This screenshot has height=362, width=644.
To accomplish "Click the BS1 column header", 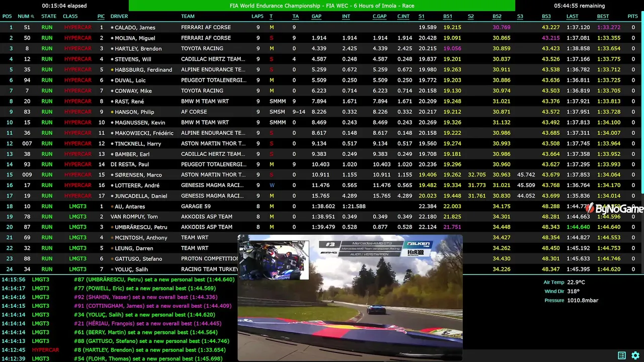I will coord(448,17).
